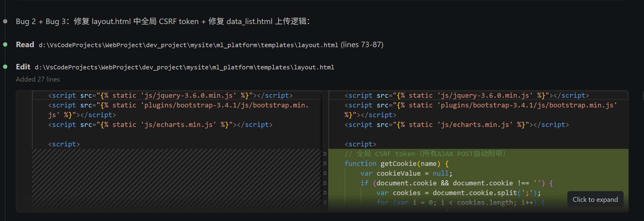Open layout.html path in the Read step

coord(188,45)
